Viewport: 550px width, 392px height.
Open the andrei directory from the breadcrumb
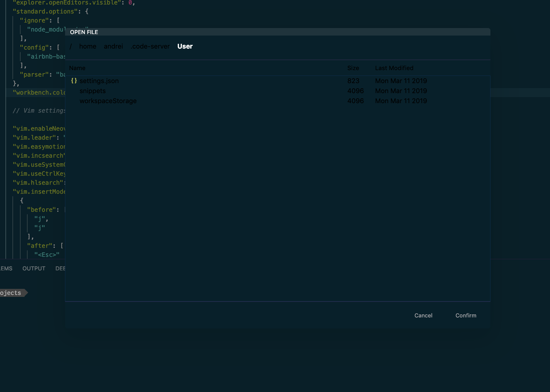coord(113,46)
